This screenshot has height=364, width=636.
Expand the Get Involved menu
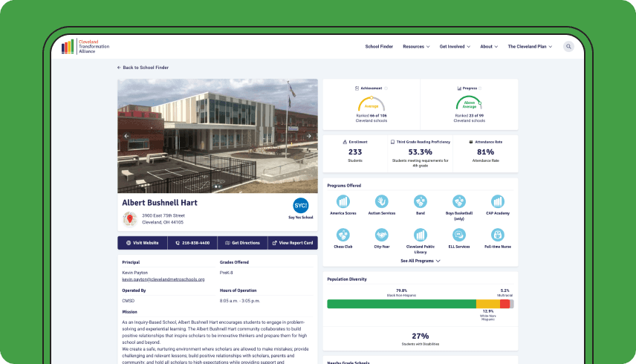(x=455, y=47)
